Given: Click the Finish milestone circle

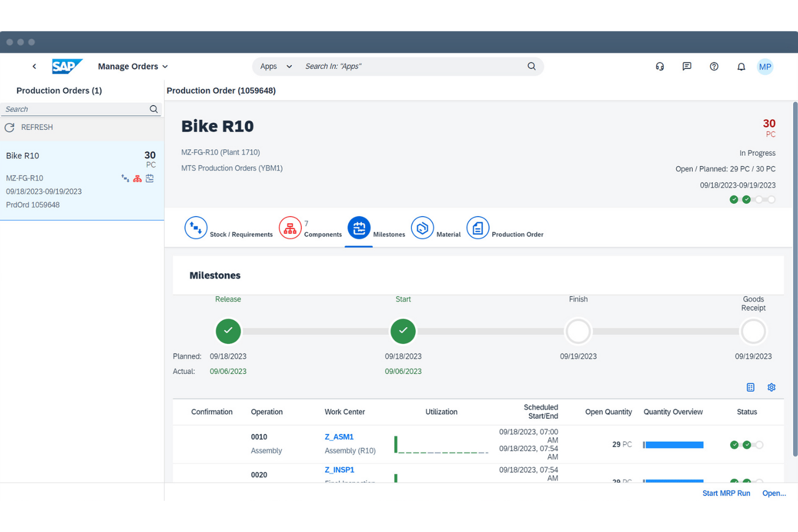Looking at the screenshot, I should [x=578, y=331].
